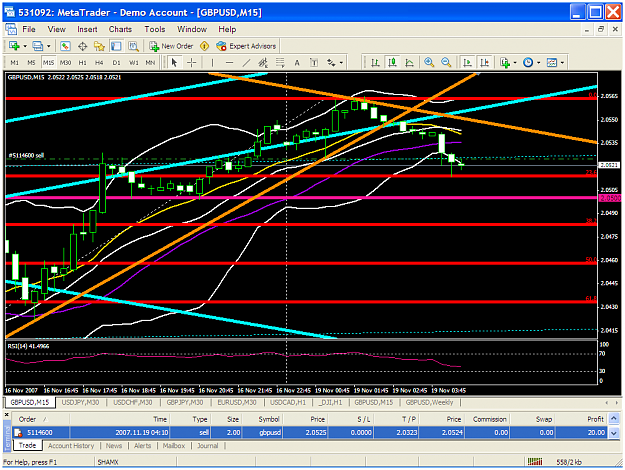Switch chart to D1 timeframe

pos(116,63)
